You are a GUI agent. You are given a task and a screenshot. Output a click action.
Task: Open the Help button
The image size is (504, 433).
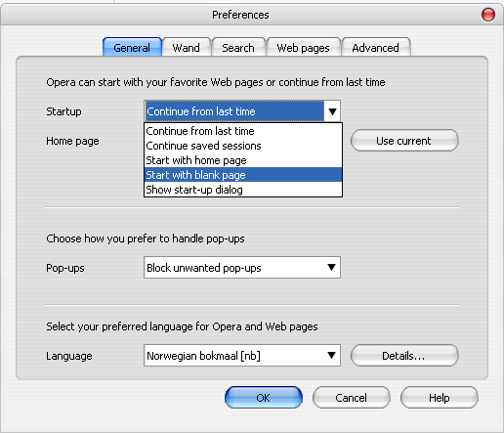(440, 398)
